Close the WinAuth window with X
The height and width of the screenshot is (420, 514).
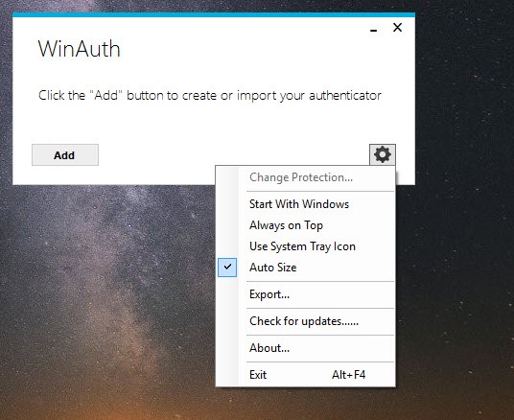(397, 27)
